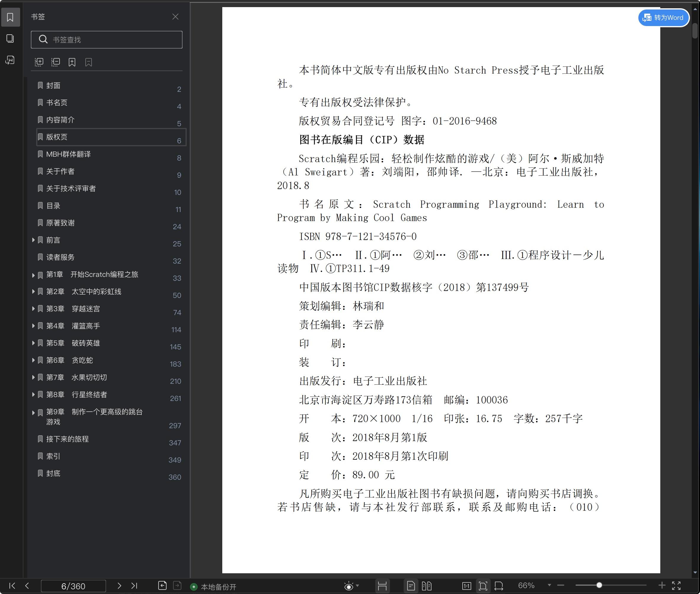
Task: Go to first page button
Action: [12, 586]
